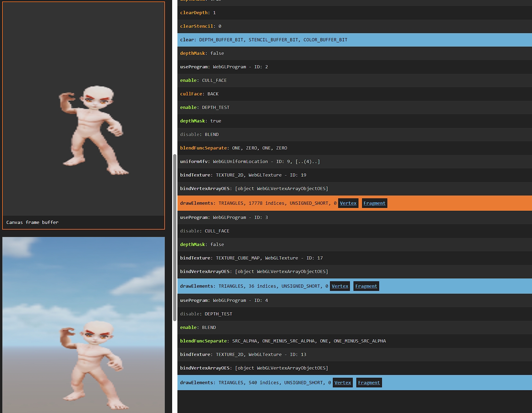
Task: Select the cullFace: BACK command
Action: [x=200, y=94]
